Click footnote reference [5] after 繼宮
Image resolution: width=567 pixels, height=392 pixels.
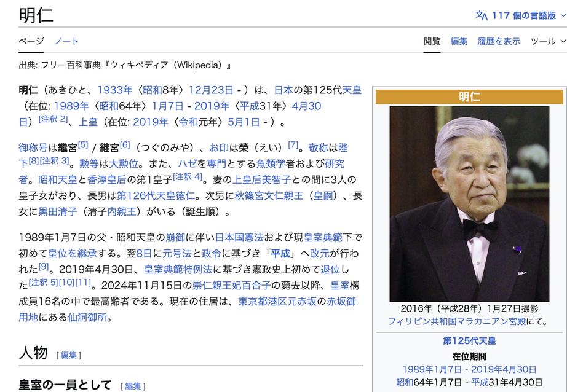[x=82, y=145]
